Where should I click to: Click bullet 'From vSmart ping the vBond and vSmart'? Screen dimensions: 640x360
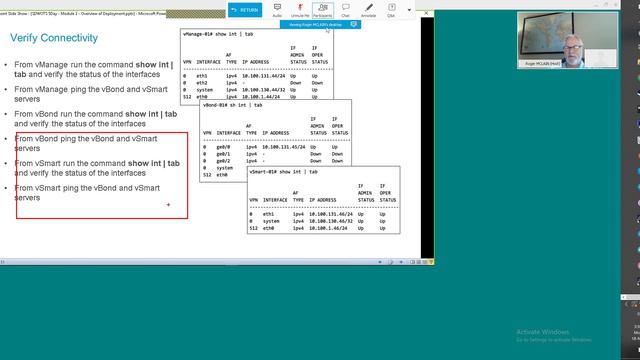tap(87, 193)
